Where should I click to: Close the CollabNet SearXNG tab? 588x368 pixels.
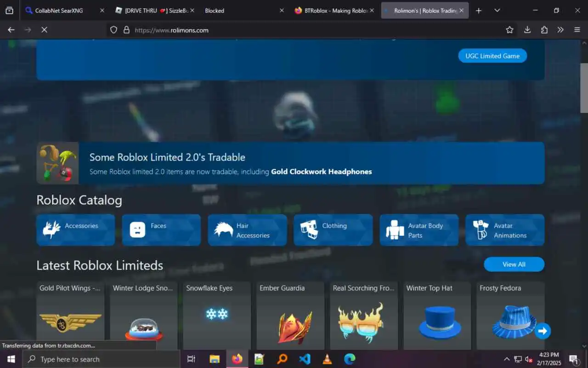pyautogui.click(x=102, y=10)
